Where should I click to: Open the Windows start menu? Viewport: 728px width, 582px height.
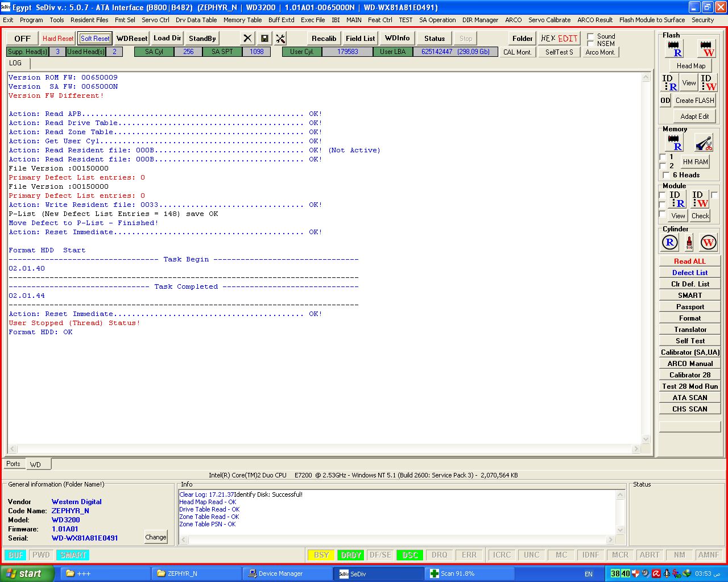click(x=27, y=573)
